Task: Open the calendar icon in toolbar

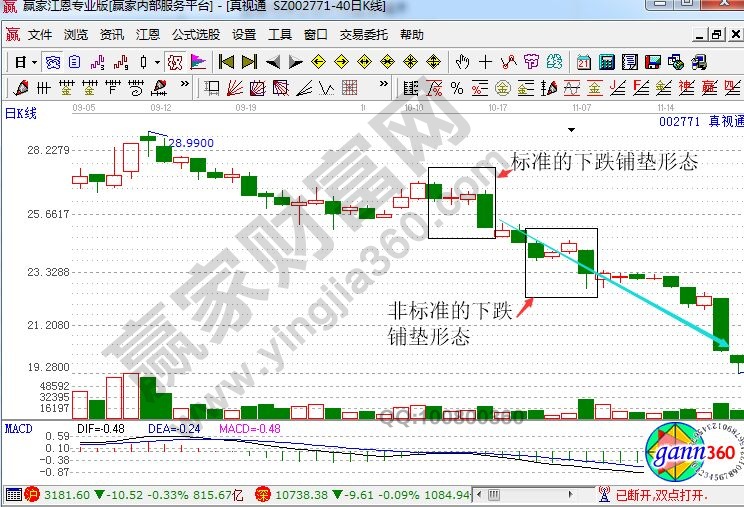Action: tap(584, 62)
